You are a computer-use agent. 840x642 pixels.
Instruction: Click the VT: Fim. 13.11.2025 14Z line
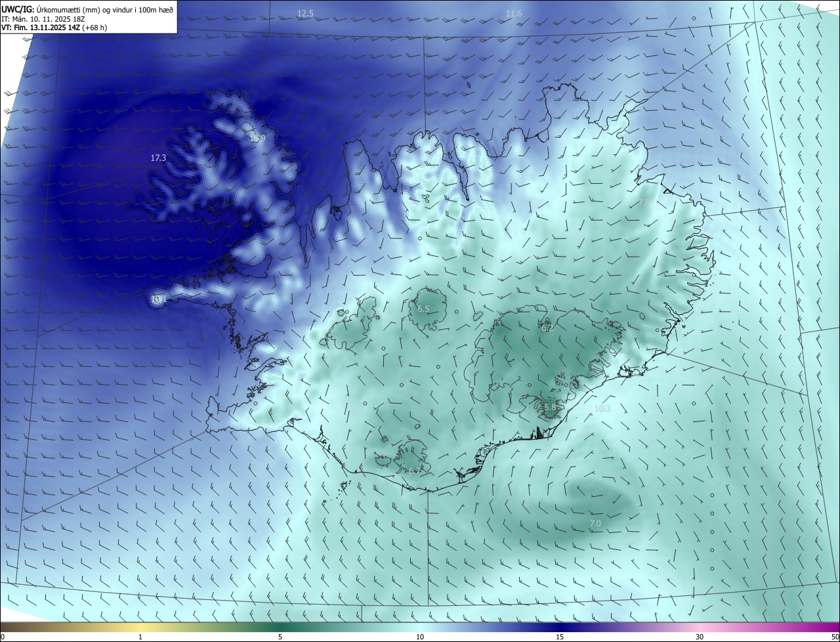click(54, 28)
